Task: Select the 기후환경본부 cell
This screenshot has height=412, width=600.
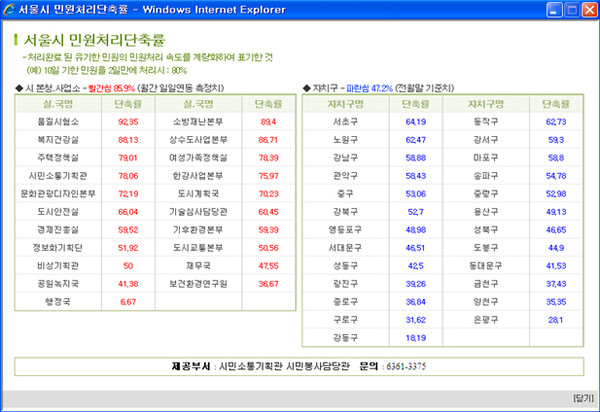Action: [198, 230]
